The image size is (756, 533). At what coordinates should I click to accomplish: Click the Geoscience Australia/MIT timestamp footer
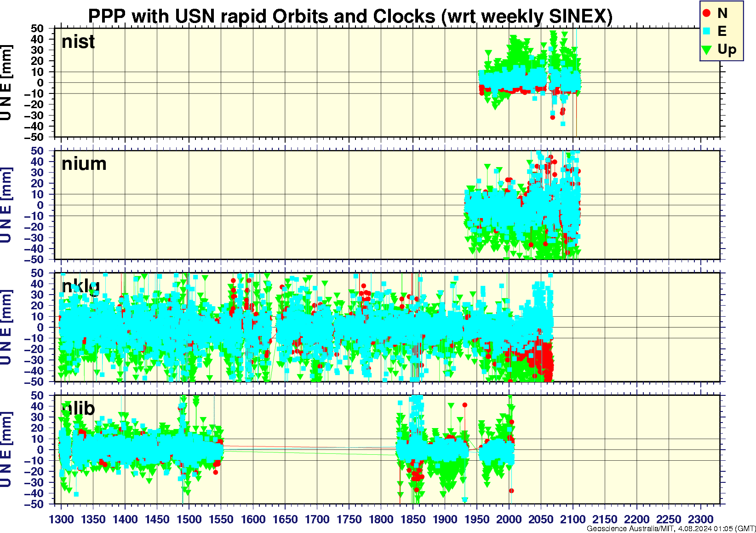click(671, 529)
